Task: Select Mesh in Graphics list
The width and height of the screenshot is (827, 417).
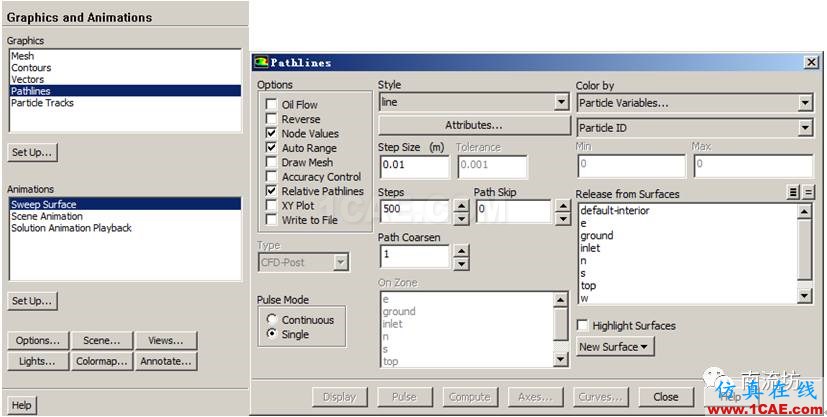Action: click(125, 56)
